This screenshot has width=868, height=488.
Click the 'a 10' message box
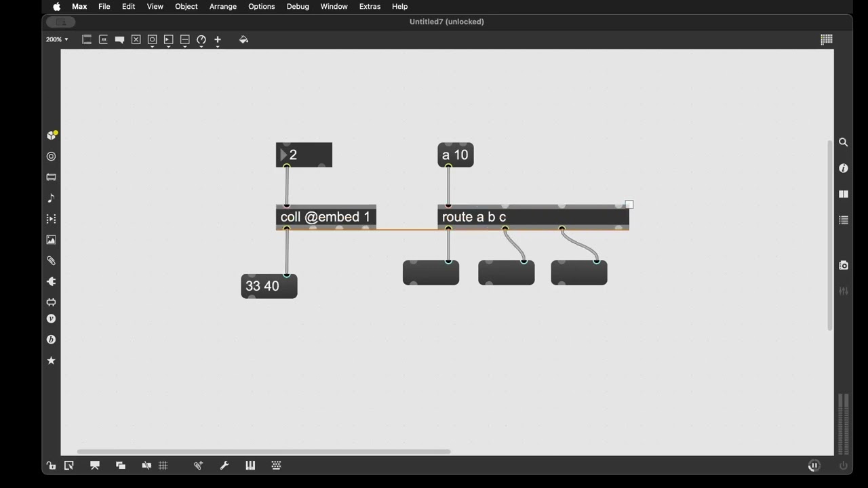[x=456, y=155]
